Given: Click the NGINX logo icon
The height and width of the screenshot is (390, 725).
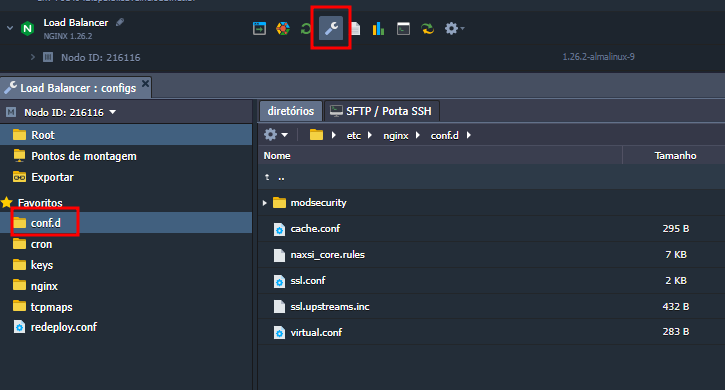Looking at the screenshot, I should coord(28,29).
